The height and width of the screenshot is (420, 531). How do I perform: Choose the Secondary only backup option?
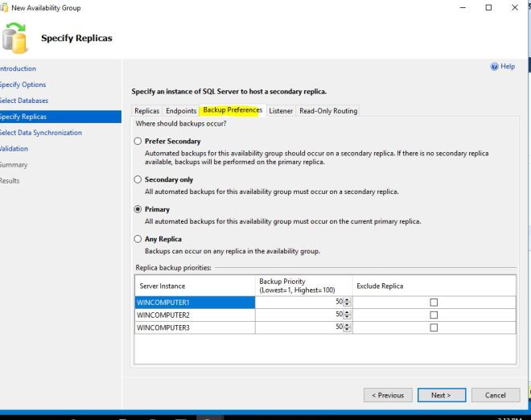pyautogui.click(x=138, y=180)
